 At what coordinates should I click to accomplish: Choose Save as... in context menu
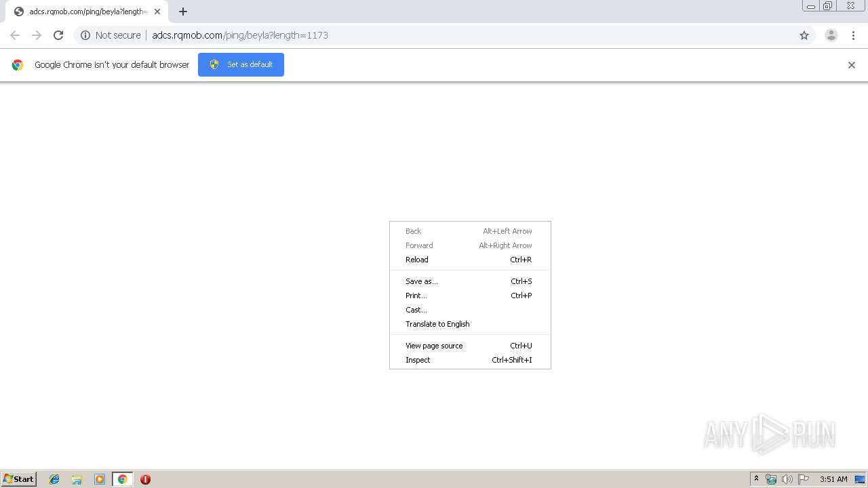tap(470, 281)
